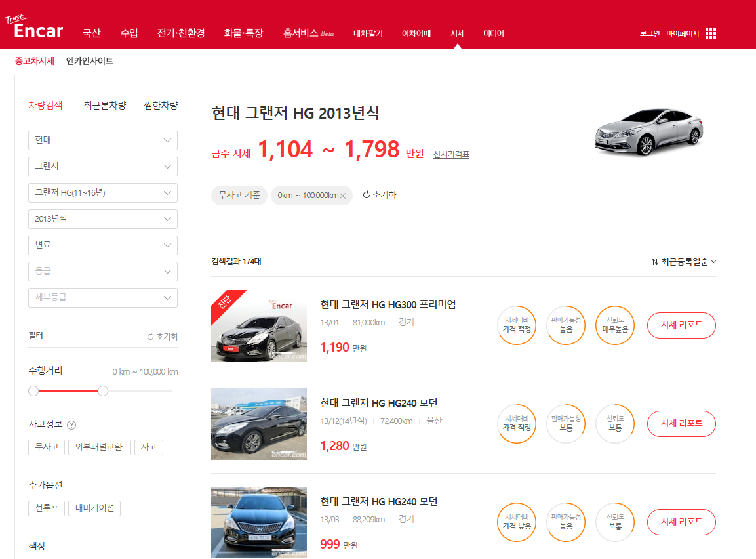This screenshot has width=756, height=559.
Task: Toggle the 사고 accident filter
Action: point(148,447)
